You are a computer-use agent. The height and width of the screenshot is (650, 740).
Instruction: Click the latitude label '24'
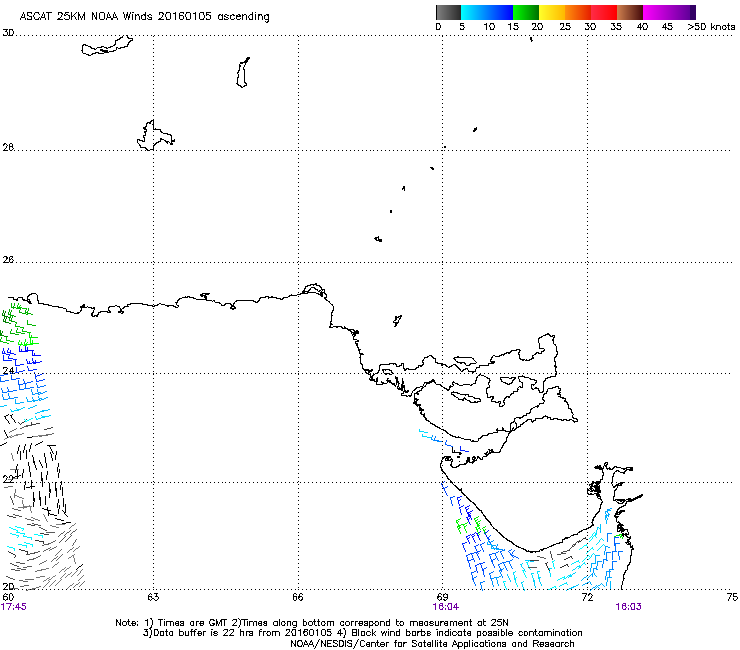coord(8,371)
